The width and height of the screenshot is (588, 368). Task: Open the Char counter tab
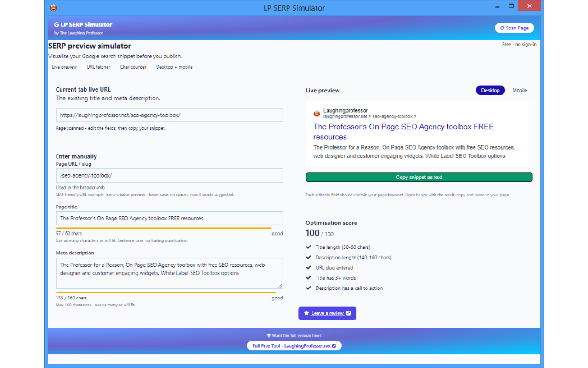click(133, 67)
